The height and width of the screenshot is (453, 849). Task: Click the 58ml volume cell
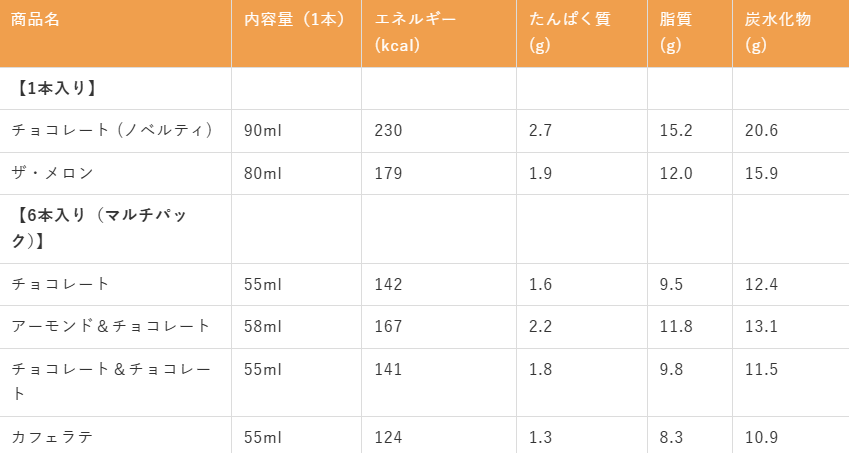(263, 326)
